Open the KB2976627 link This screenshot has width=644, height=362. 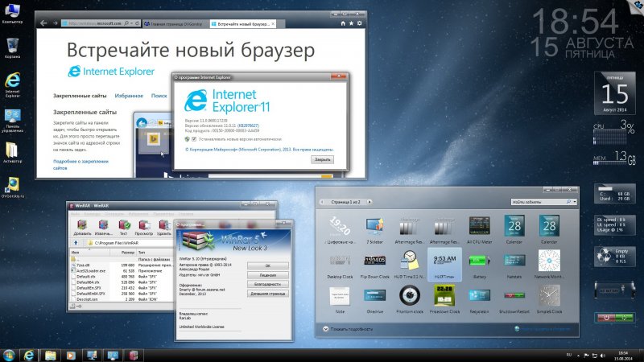click(248, 125)
